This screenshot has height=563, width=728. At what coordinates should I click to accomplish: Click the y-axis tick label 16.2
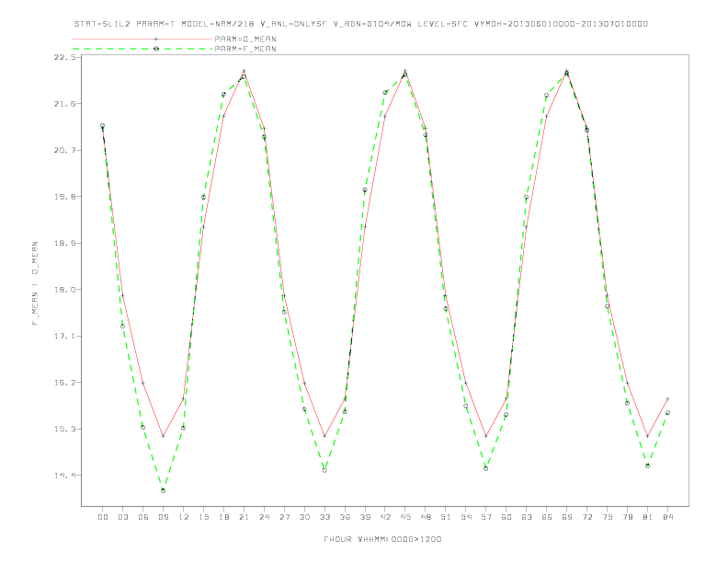click(64, 383)
